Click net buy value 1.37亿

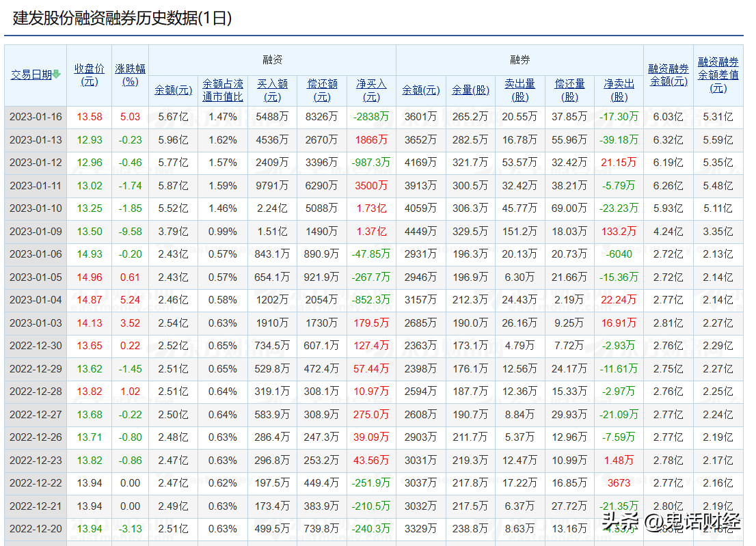371,231
